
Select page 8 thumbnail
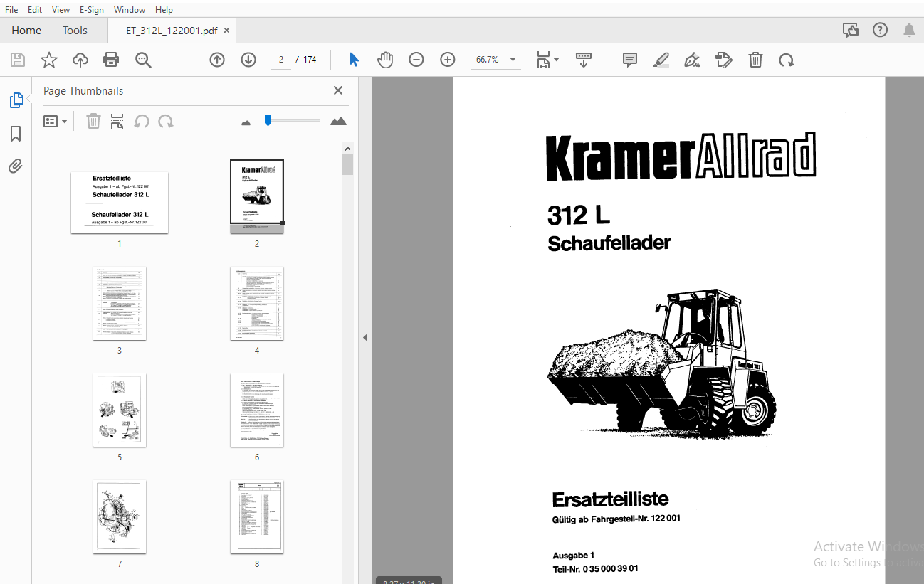[x=257, y=517]
